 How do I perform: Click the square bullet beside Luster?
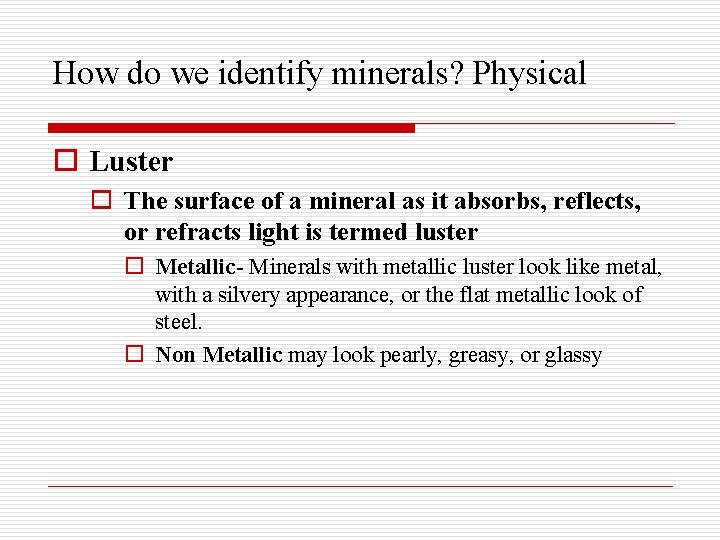pos(66,160)
